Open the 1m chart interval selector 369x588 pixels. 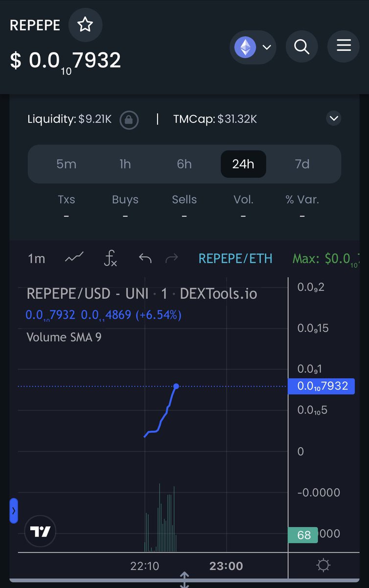click(36, 258)
